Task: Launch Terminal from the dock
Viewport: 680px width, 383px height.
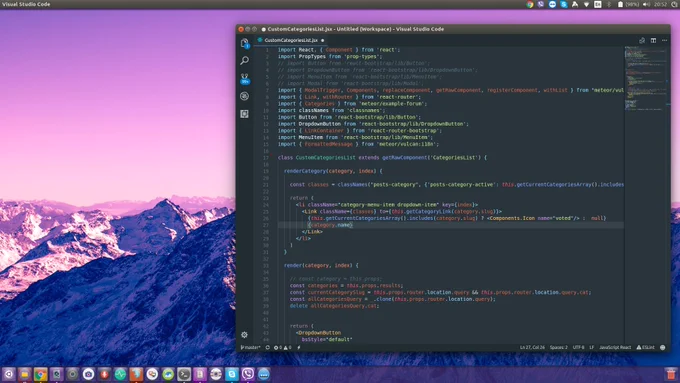Action: coord(184,374)
